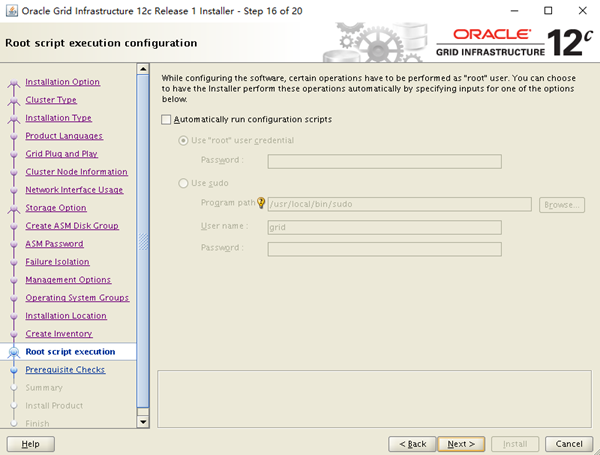This screenshot has height=455, width=600.
Task: Click the Install Product step label
Action: click(54, 406)
